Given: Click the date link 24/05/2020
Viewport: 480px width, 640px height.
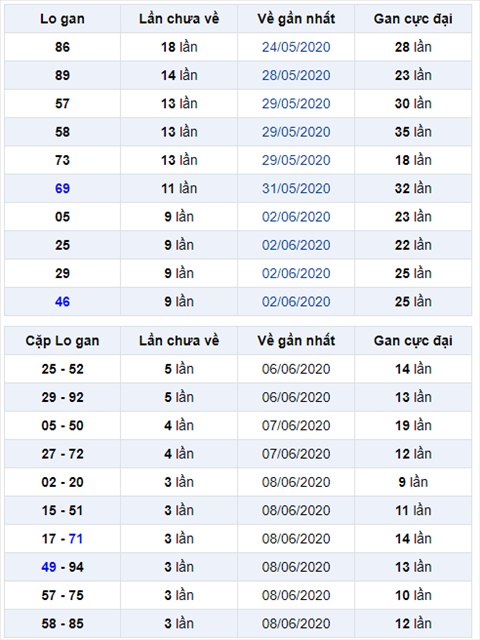Looking at the screenshot, I should [x=296, y=47].
